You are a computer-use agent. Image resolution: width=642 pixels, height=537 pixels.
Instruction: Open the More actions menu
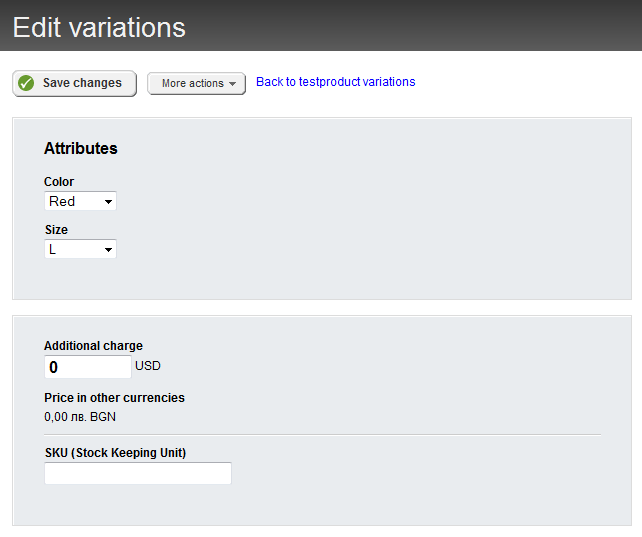[x=196, y=83]
